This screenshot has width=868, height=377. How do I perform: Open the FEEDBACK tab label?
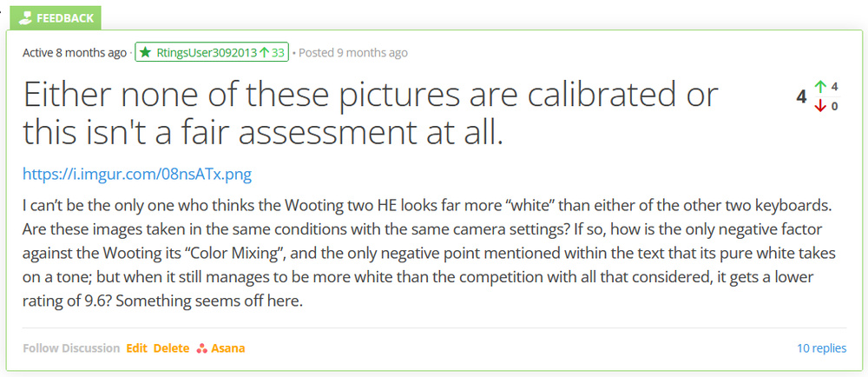pyautogui.click(x=64, y=17)
